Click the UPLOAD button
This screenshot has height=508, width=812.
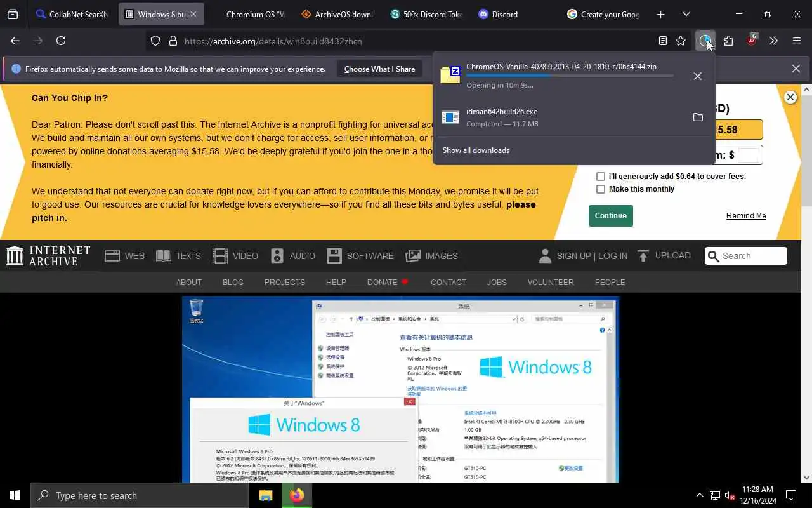(x=664, y=256)
